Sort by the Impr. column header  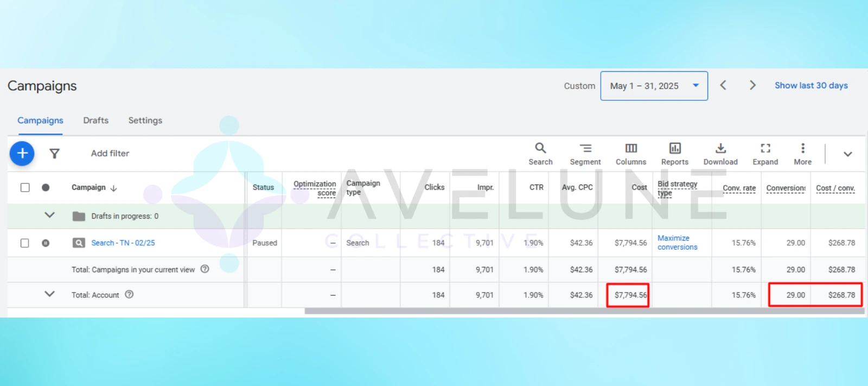485,187
